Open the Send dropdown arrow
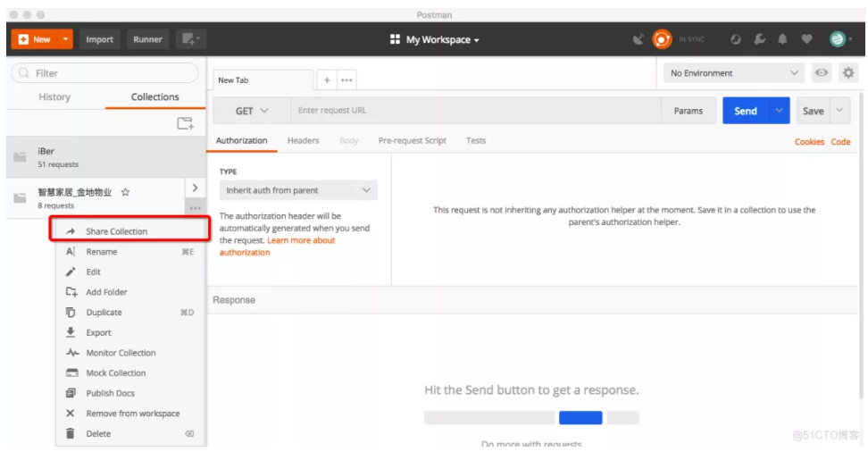 (779, 111)
